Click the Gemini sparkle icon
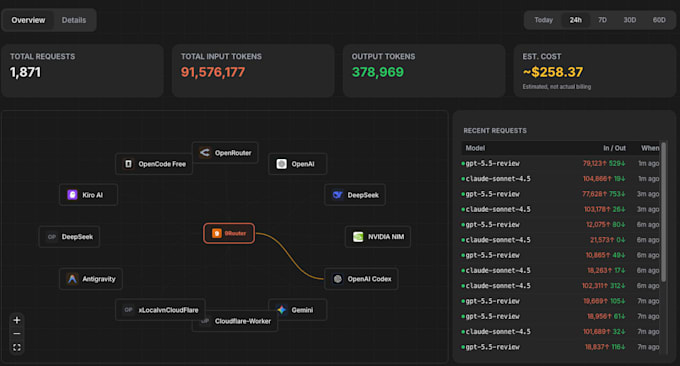This screenshot has width=680, height=366. click(x=281, y=310)
